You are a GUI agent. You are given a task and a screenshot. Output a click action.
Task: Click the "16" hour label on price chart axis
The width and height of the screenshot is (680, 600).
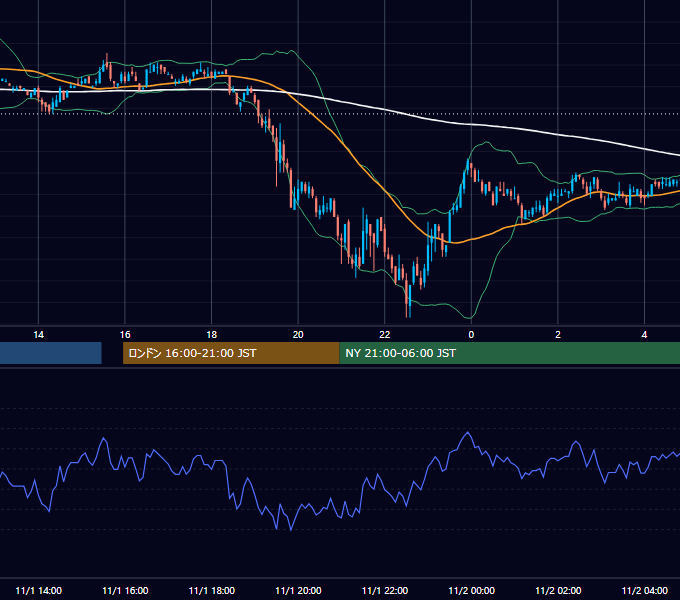125,335
